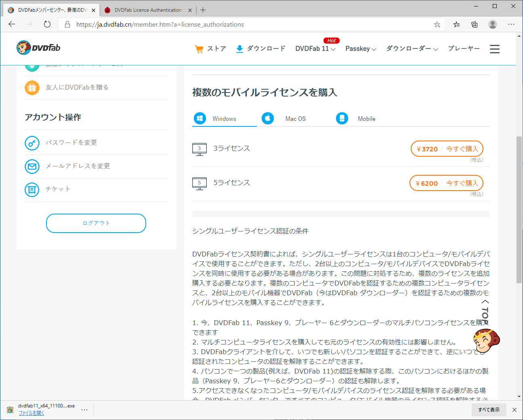Open the collections icon
Viewport: 523px width, 420px height.
(x=475, y=24)
